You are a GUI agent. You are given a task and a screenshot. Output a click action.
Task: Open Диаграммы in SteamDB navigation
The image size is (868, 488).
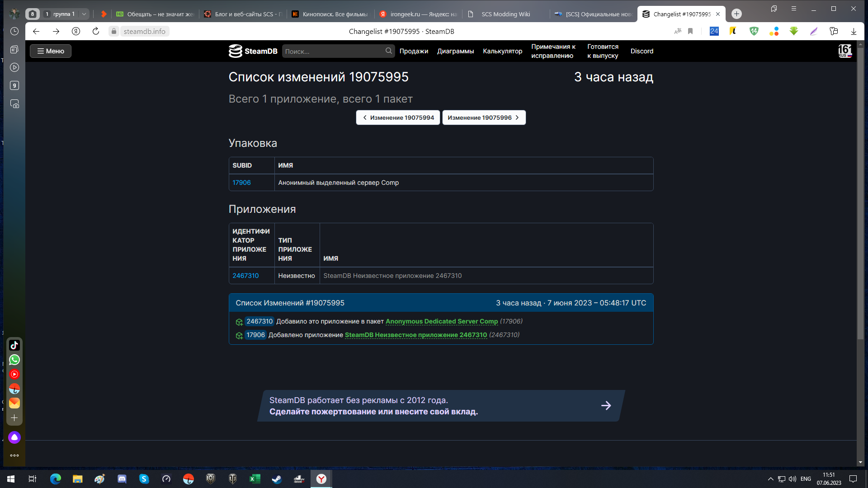455,51
